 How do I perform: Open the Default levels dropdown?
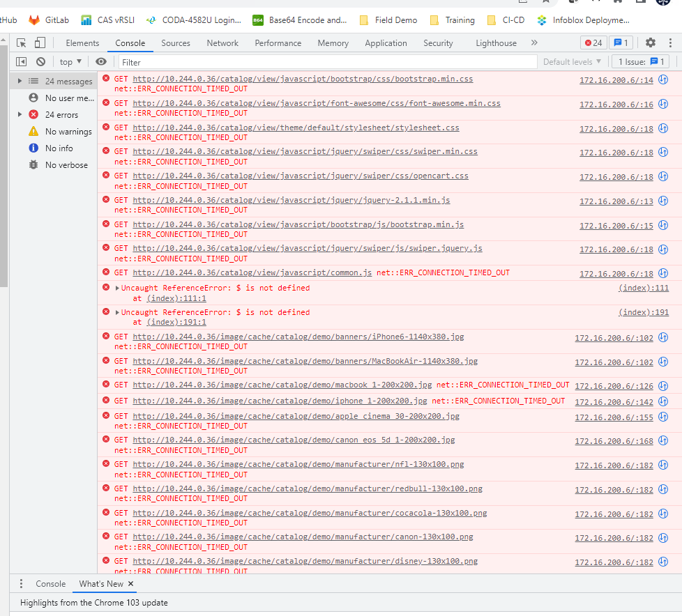click(572, 62)
